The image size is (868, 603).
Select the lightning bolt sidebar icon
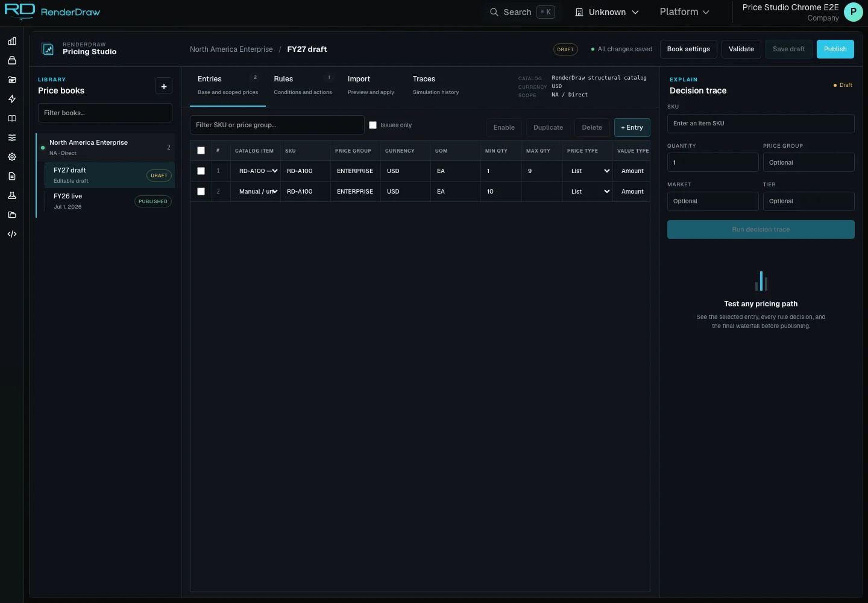(x=12, y=99)
